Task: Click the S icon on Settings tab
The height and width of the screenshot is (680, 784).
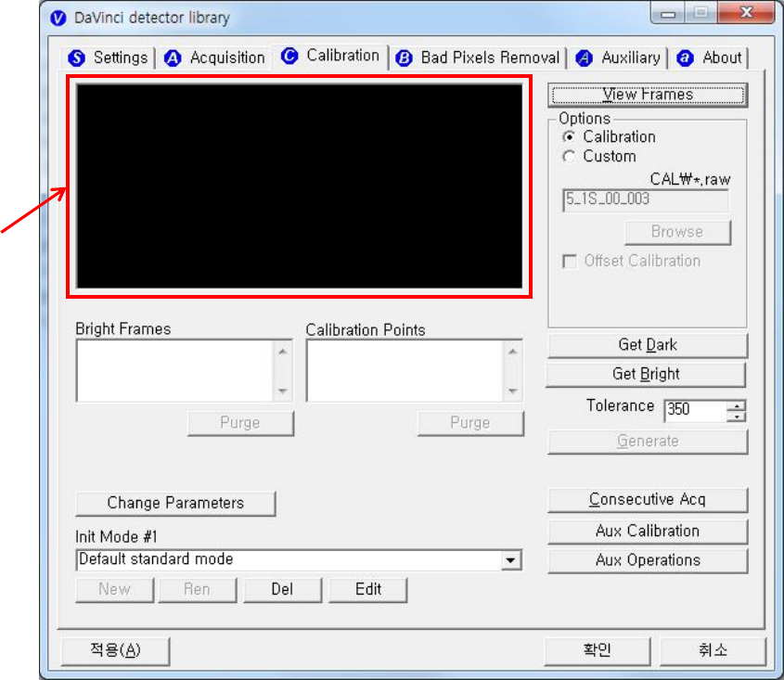Action: [x=76, y=58]
